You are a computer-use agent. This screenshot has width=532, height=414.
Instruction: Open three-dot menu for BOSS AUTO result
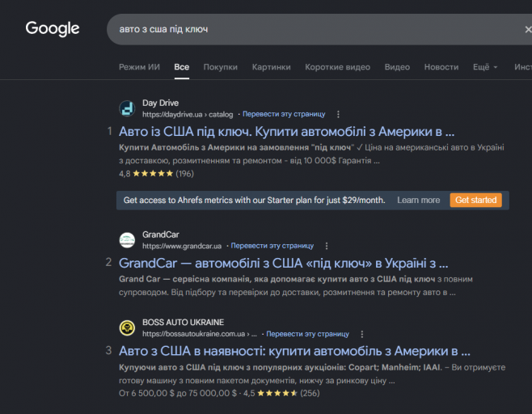362,334
